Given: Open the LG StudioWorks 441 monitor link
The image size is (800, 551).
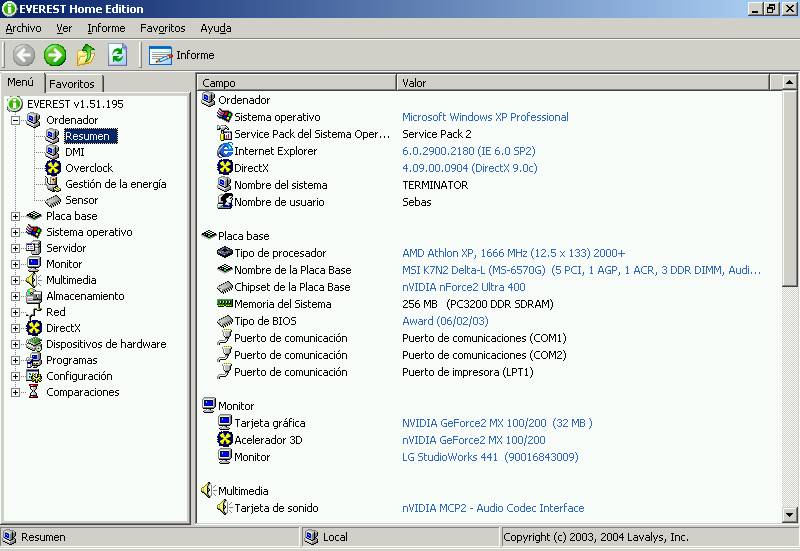Looking at the screenshot, I should click(490, 457).
